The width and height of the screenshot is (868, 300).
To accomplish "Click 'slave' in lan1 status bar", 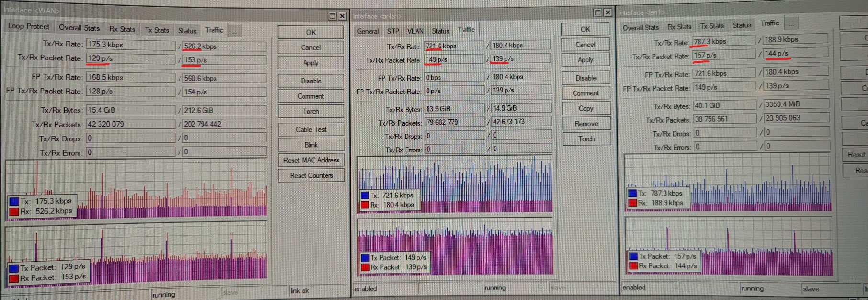I will 811,289.
